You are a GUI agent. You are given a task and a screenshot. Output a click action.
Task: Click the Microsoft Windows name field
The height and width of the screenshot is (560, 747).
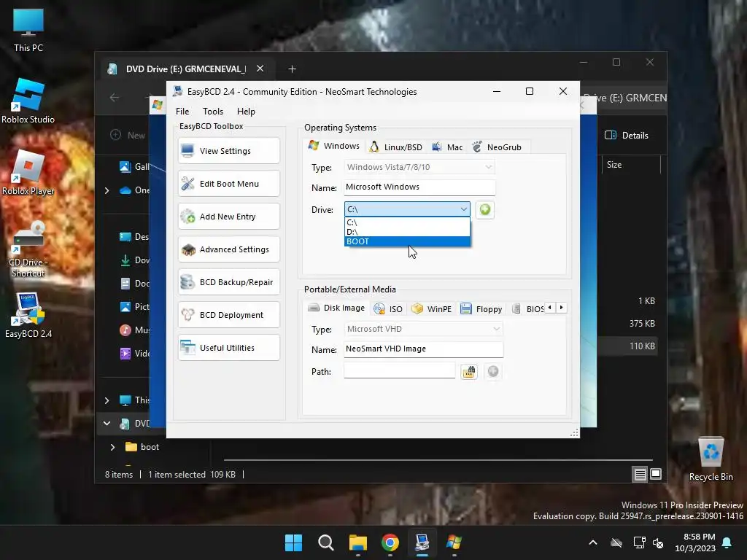point(419,187)
